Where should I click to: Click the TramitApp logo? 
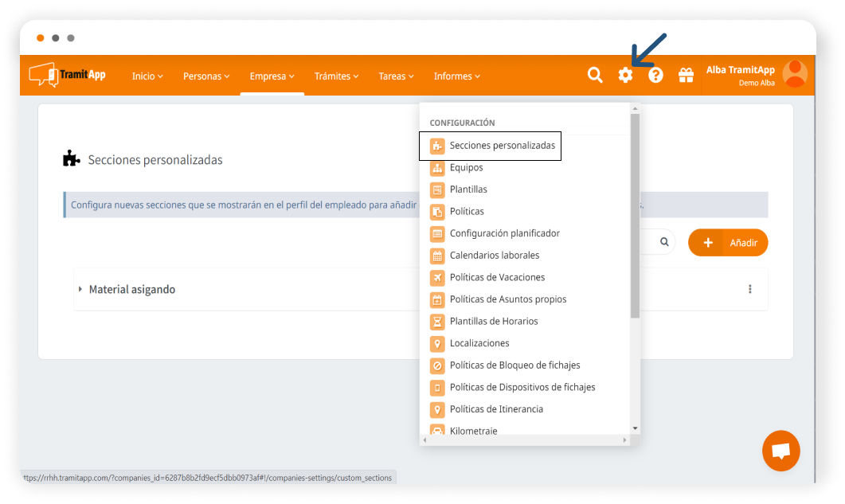pyautogui.click(x=67, y=75)
